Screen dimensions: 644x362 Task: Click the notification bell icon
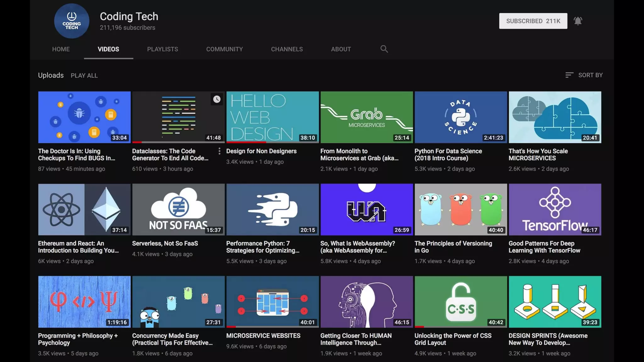578,21
